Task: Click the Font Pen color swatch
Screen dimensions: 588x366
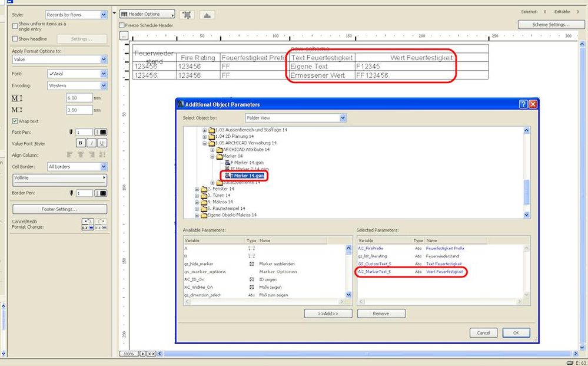Action: pos(101,132)
